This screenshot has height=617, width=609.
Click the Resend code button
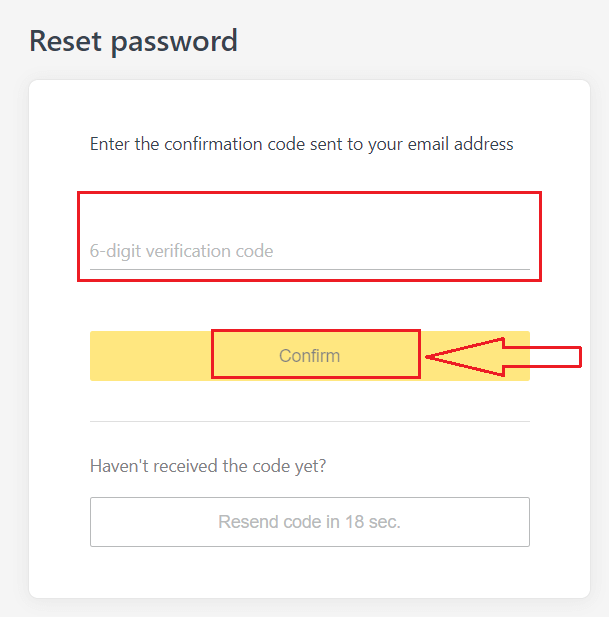309,522
